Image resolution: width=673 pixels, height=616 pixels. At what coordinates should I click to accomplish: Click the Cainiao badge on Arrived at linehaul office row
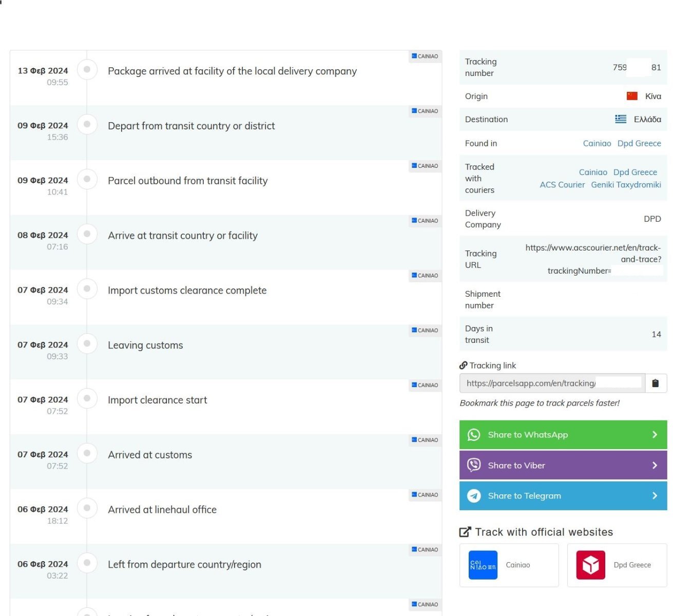(425, 495)
